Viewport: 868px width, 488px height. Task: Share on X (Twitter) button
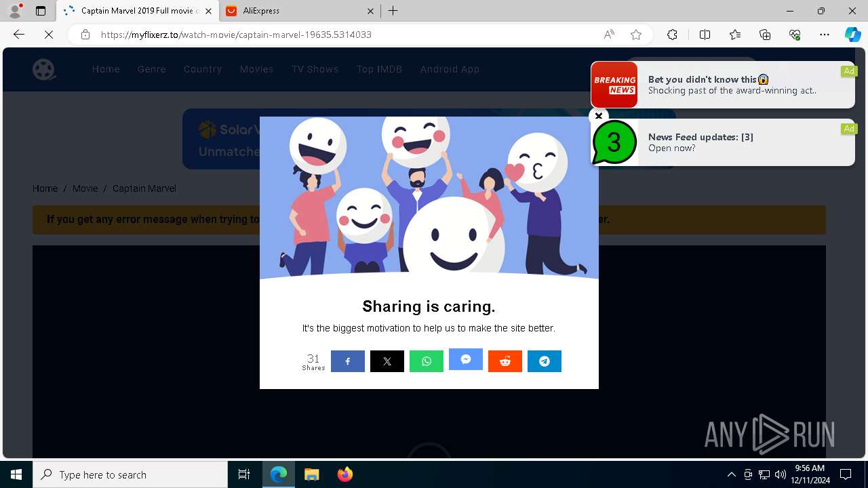[387, 361]
